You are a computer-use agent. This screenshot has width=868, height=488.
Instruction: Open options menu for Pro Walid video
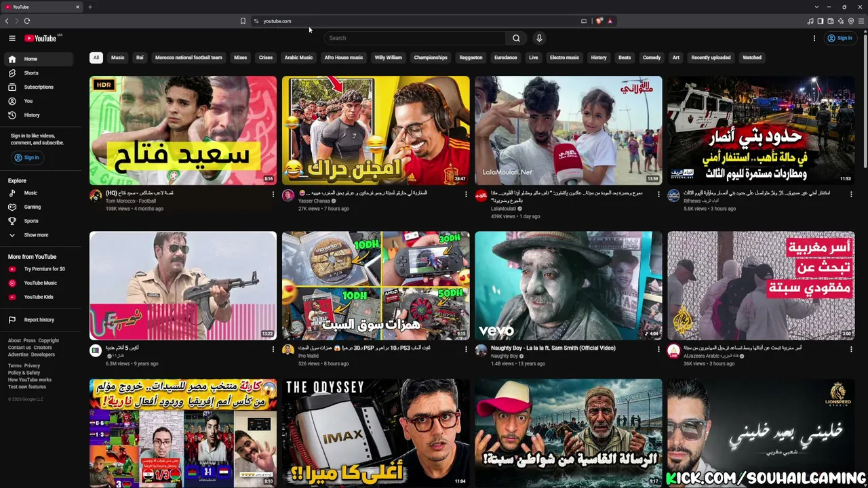point(466,350)
